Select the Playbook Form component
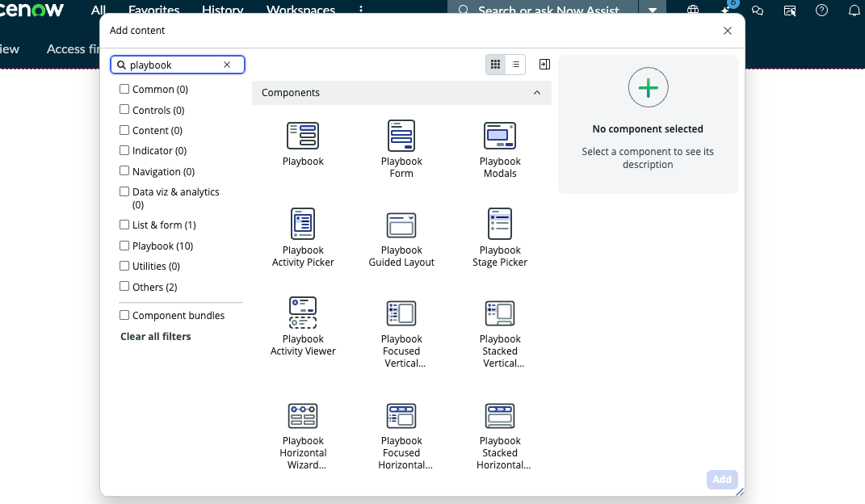This screenshot has height=504, width=865. pyautogui.click(x=401, y=149)
